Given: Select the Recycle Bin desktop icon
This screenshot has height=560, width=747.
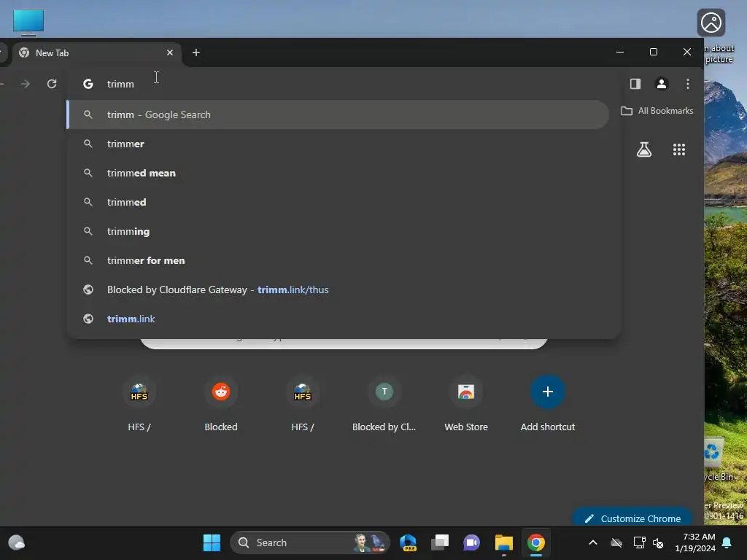Looking at the screenshot, I should 719,459.
